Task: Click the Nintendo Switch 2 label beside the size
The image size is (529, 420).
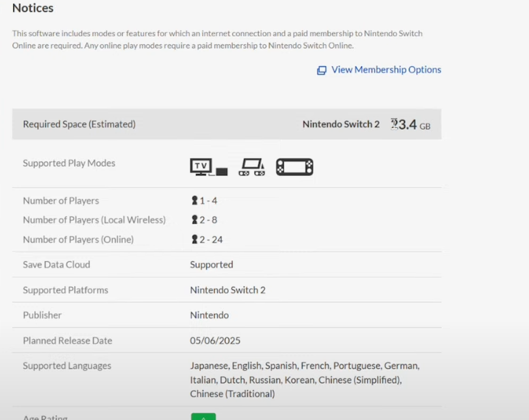Action: [341, 124]
